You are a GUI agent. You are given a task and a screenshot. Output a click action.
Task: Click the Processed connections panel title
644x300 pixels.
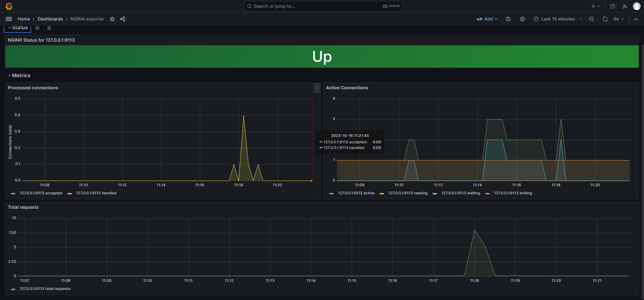tap(33, 88)
